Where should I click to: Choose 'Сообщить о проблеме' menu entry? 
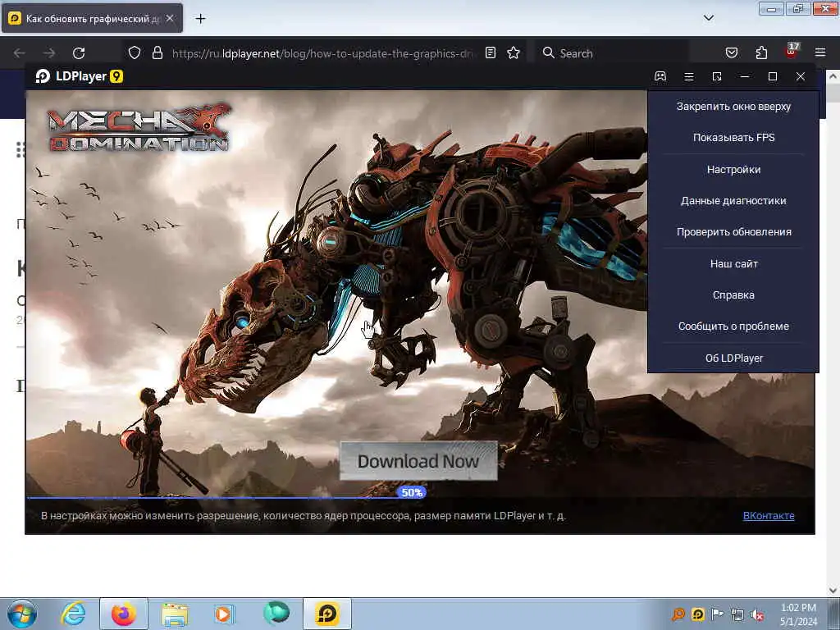pos(733,326)
